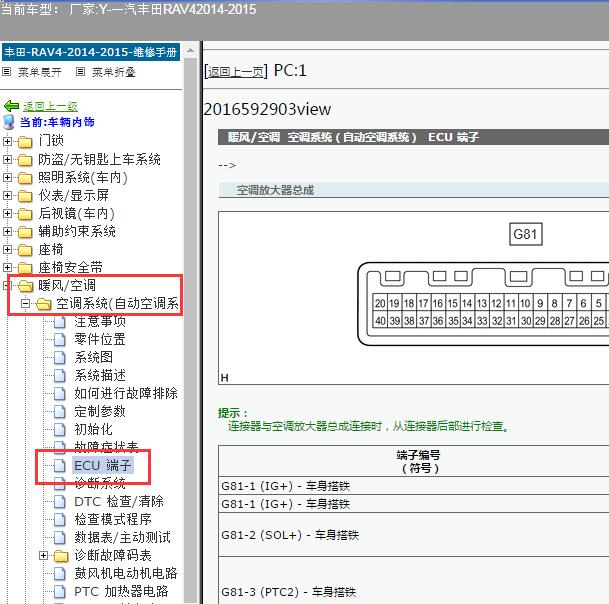Click the 注意事项 page icon

(59, 322)
